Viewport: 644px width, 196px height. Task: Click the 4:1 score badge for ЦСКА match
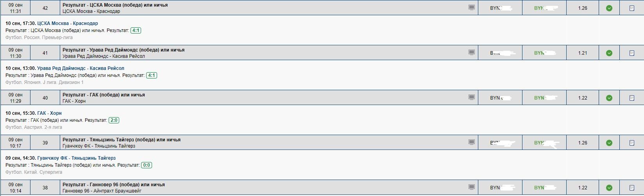(136, 30)
